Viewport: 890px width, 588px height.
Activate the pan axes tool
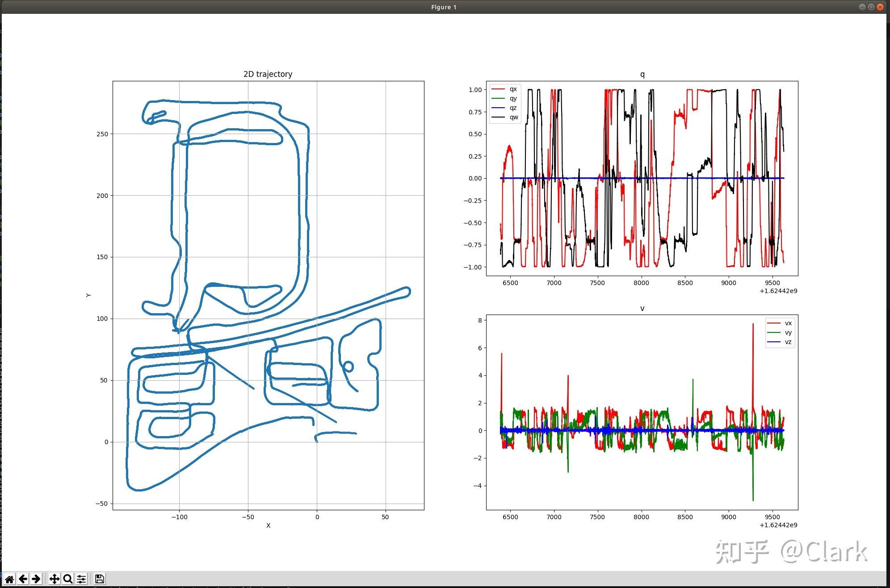(x=54, y=579)
